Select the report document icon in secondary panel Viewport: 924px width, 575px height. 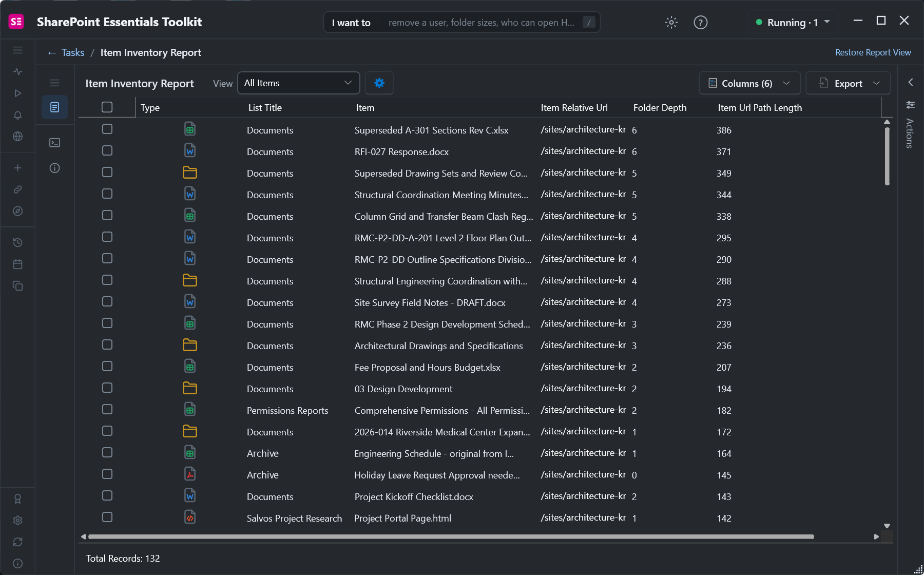tap(55, 107)
